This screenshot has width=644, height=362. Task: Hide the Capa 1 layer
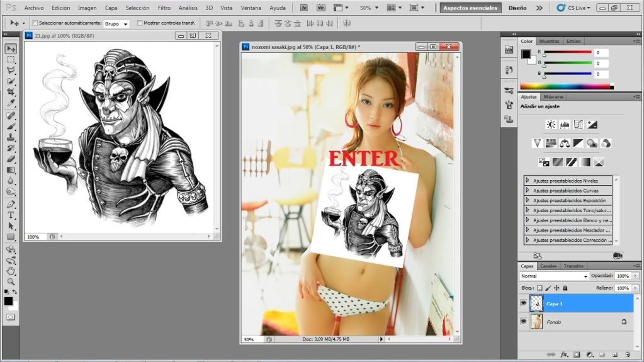click(523, 303)
